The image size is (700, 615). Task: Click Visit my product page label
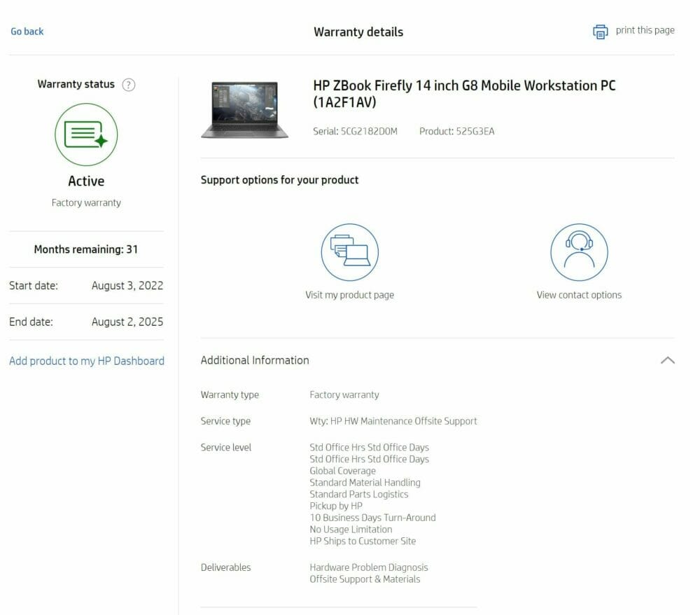349,295
